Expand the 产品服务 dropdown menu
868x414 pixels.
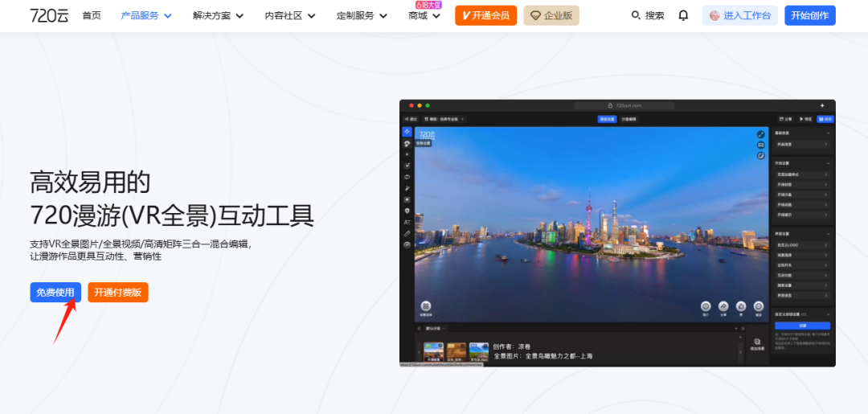pyautogui.click(x=146, y=15)
